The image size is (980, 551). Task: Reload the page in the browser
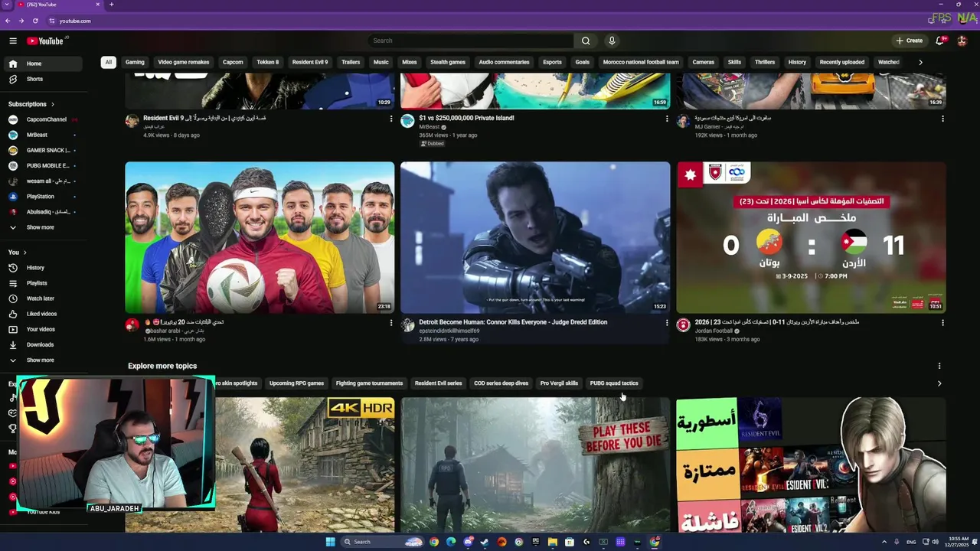click(x=35, y=21)
